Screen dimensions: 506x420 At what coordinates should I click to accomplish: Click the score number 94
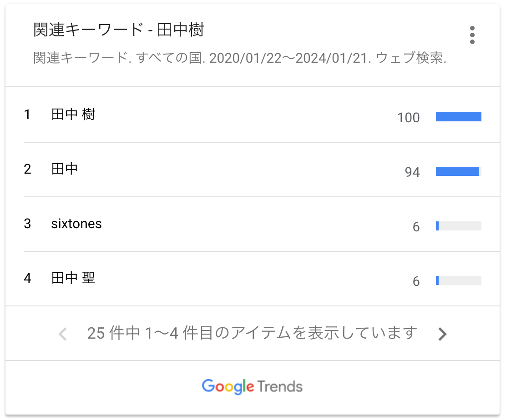click(x=412, y=172)
